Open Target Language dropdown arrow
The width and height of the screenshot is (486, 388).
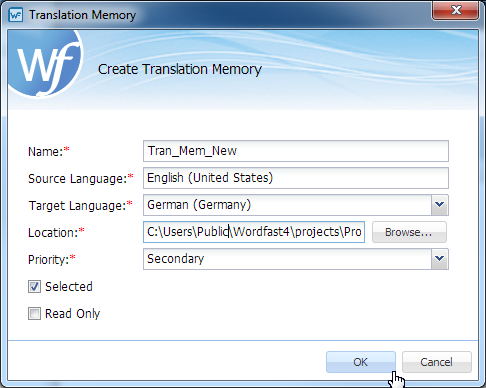pos(440,205)
